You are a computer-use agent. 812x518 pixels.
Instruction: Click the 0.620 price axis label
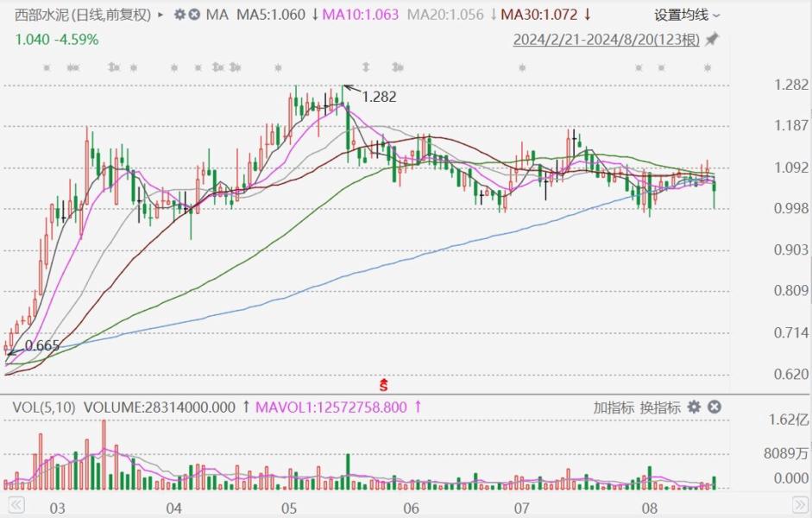(790, 374)
